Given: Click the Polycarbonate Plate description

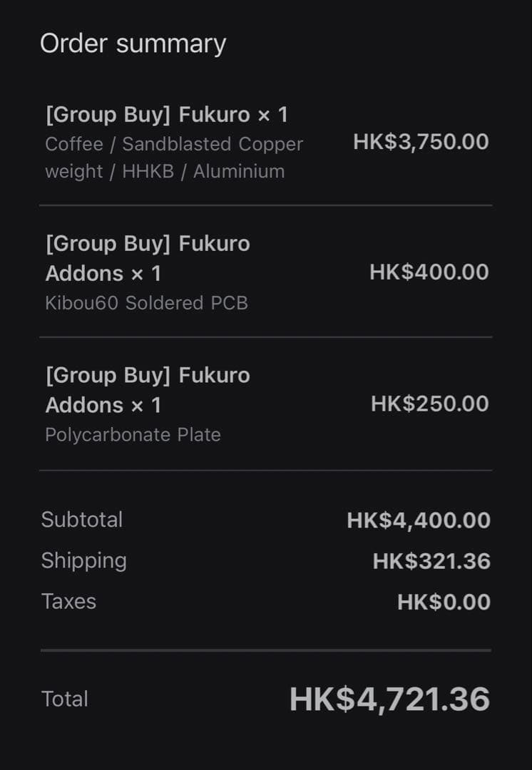Looking at the screenshot, I should (x=133, y=435).
